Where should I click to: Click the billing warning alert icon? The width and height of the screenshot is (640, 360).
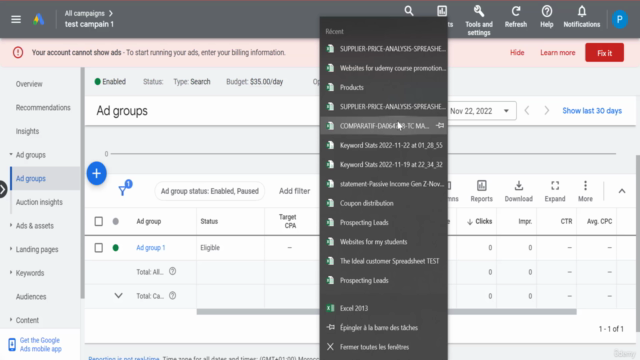[x=18, y=52]
